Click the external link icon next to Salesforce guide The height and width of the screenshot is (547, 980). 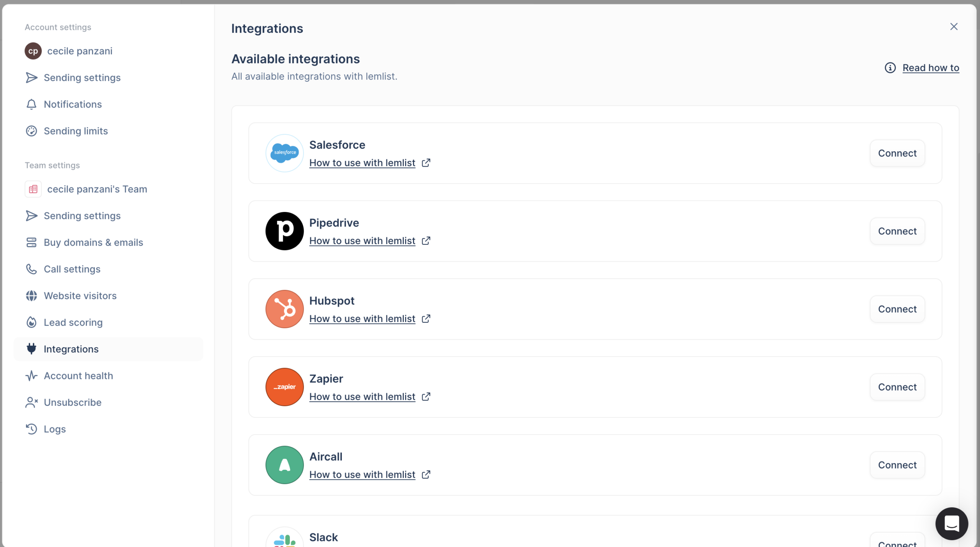(x=426, y=163)
